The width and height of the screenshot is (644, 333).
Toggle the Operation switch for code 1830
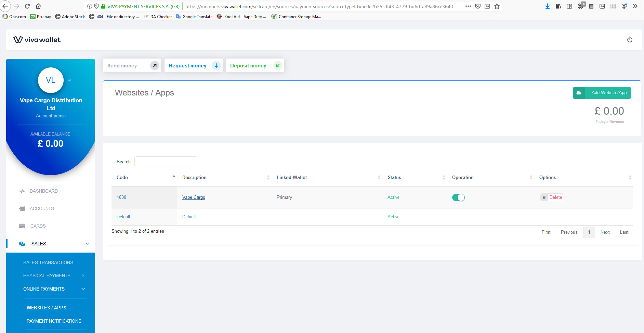tap(459, 197)
